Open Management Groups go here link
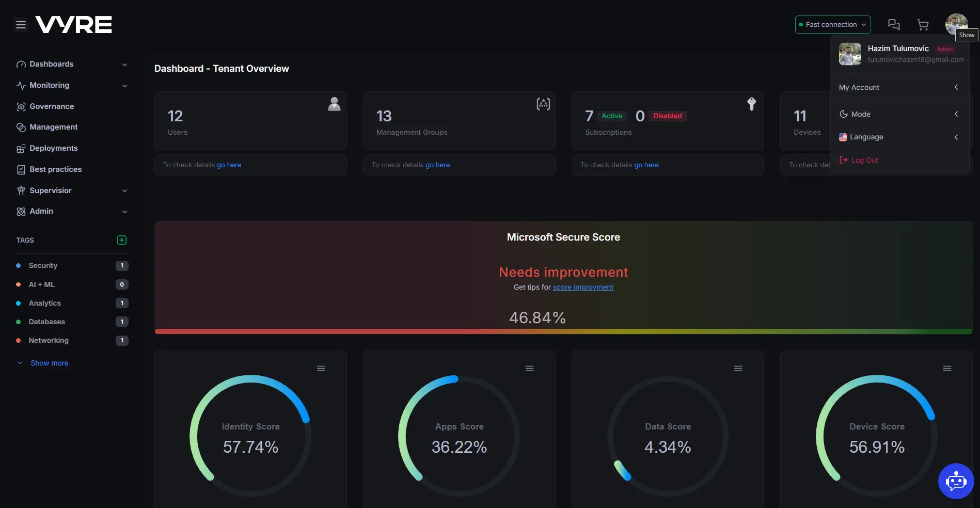980x508 pixels. [437, 165]
